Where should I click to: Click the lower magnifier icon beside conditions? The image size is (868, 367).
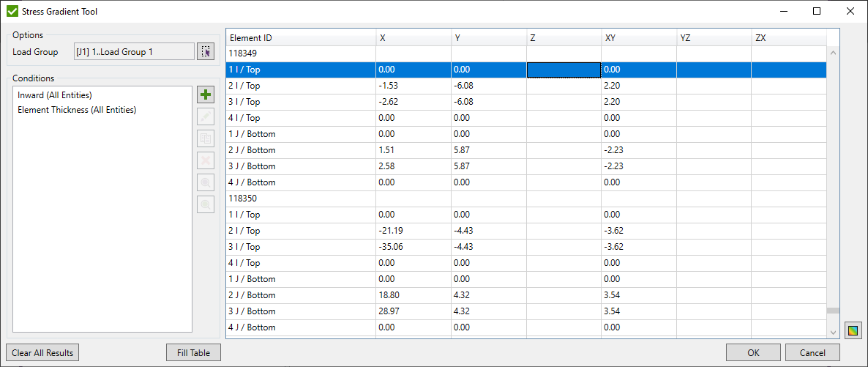(x=206, y=204)
